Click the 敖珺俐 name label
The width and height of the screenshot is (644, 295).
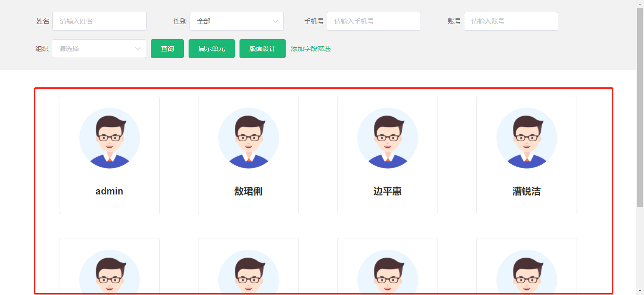[x=248, y=191]
